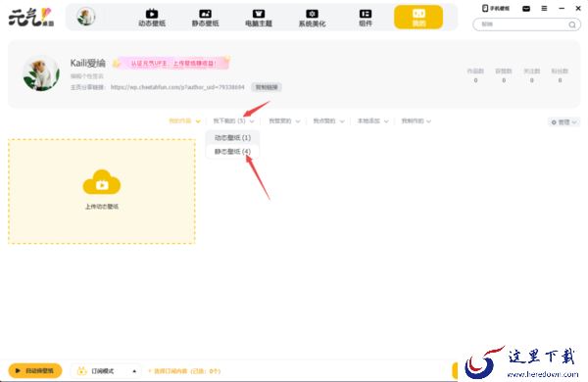
Task: Click the username Kaili爱纶
Action: pos(88,63)
